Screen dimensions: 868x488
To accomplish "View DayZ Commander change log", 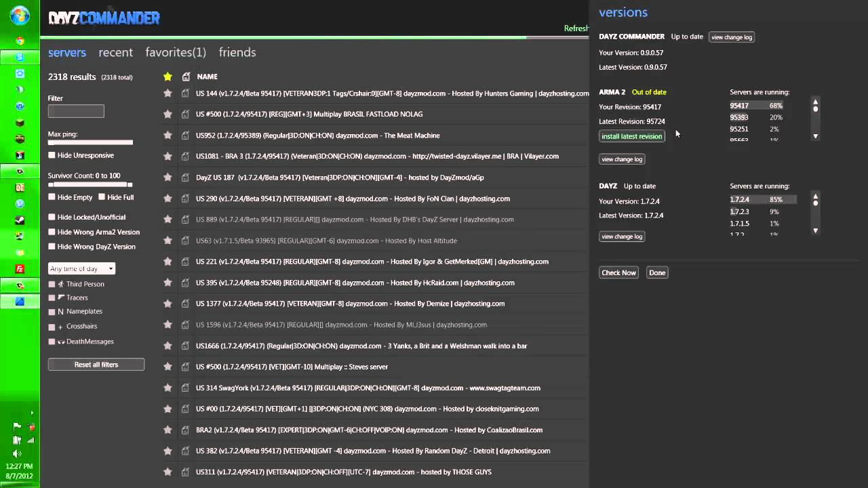I will 732,37.
